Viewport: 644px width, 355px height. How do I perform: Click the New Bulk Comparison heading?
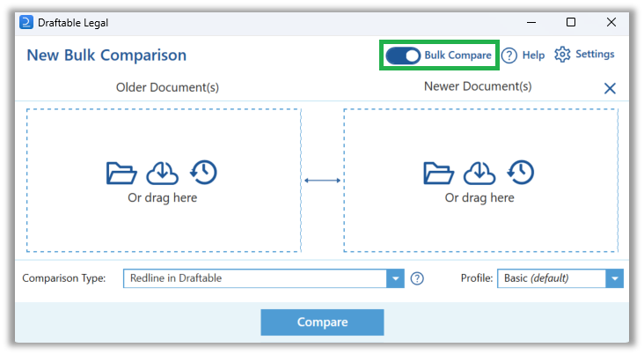(x=106, y=55)
